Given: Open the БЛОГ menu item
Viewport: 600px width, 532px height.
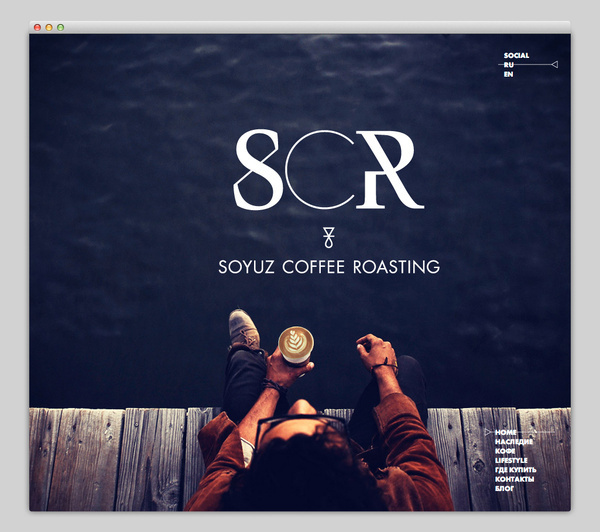Looking at the screenshot, I should [x=504, y=488].
